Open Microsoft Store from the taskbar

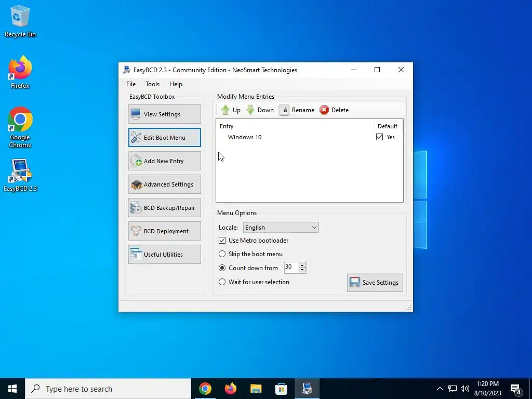281,389
